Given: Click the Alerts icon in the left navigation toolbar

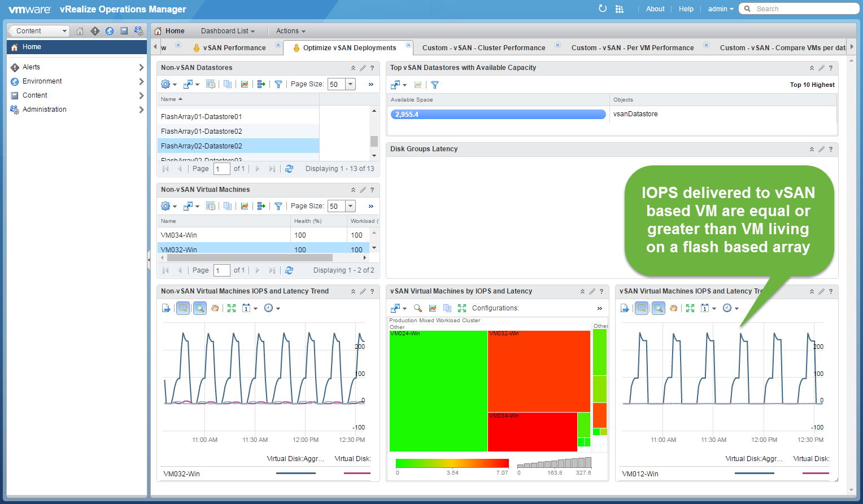Looking at the screenshot, I should 95,31.
